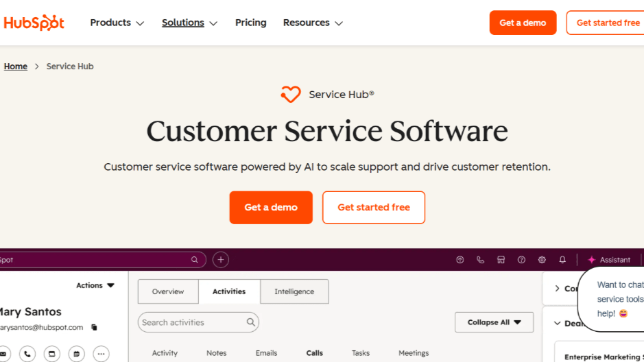Open the settings gear icon
This screenshot has height=362, width=644.
(542, 260)
